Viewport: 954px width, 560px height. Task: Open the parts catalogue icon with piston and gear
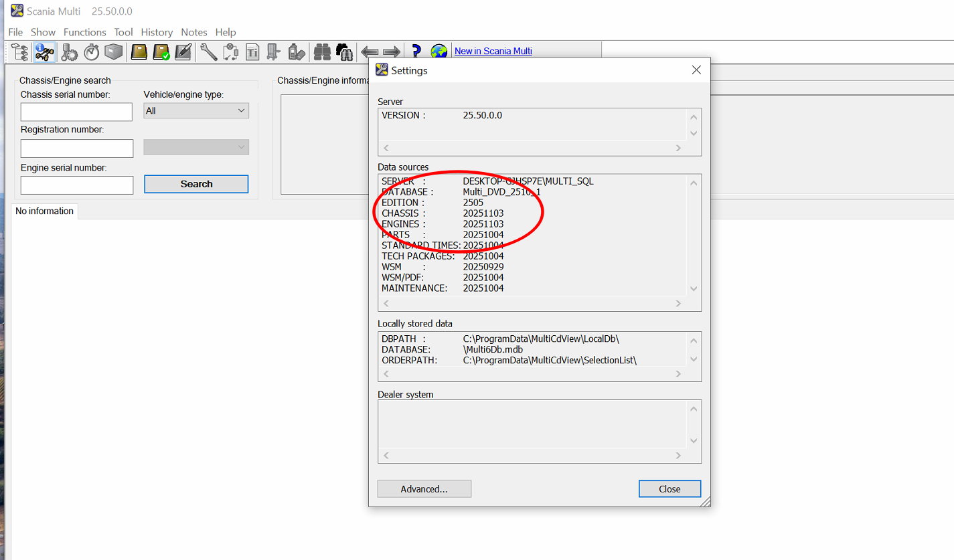[69, 51]
